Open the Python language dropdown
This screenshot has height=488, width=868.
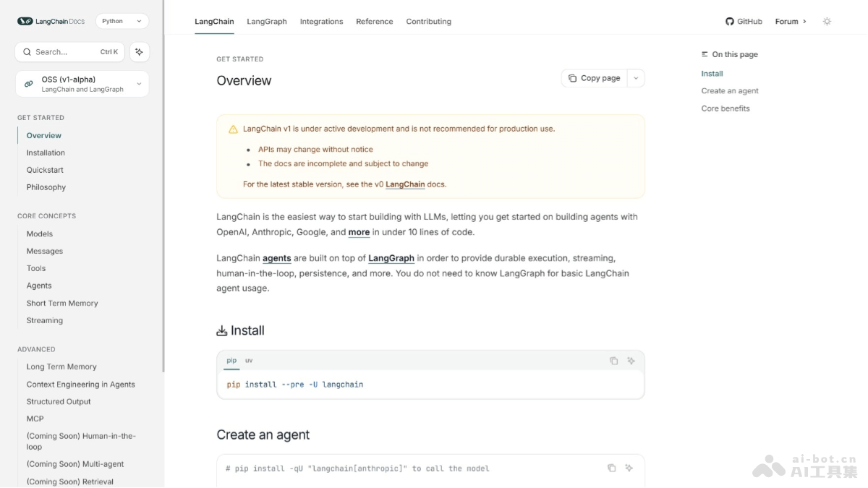(122, 22)
